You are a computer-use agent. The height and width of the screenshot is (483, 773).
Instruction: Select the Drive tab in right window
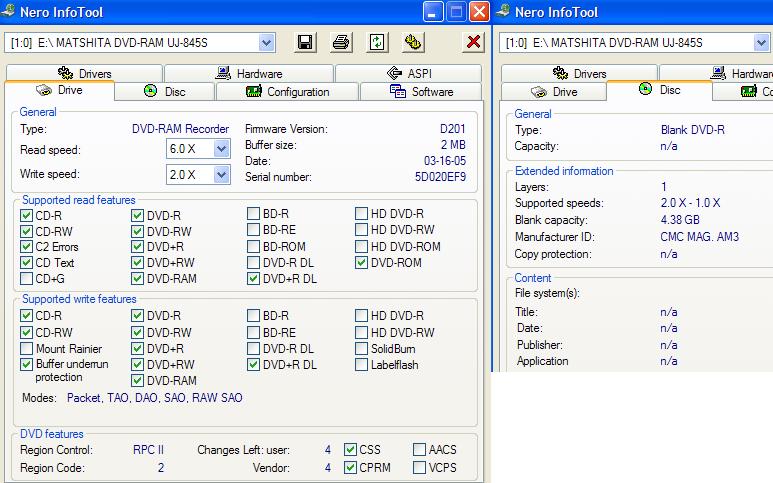[x=554, y=92]
